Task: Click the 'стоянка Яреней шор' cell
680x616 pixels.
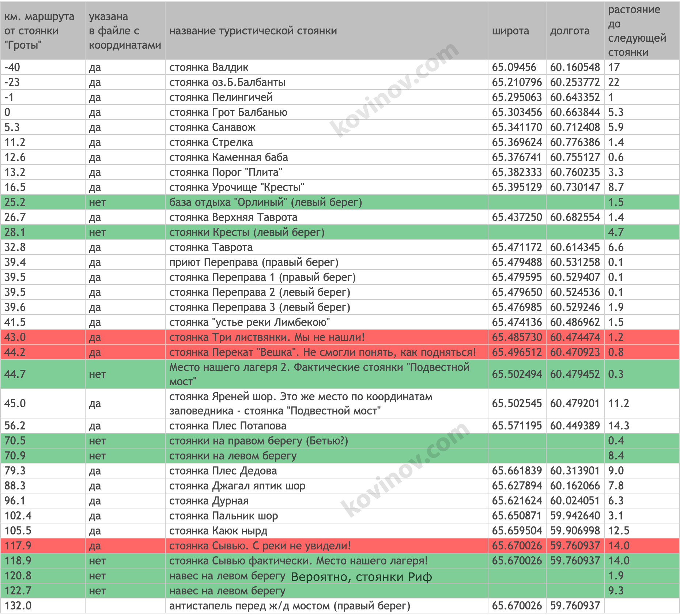Action: click(326, 403)
